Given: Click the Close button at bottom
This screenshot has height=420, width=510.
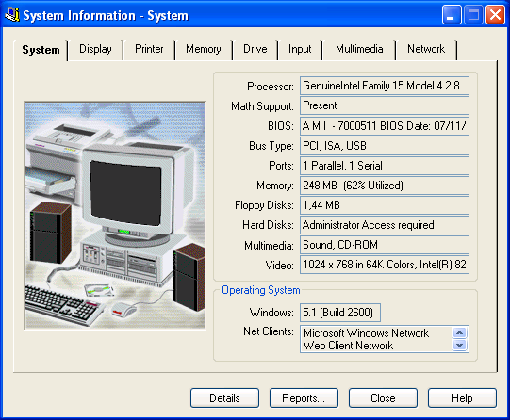Looking at the screenshot, I should (x=383, y=398).
